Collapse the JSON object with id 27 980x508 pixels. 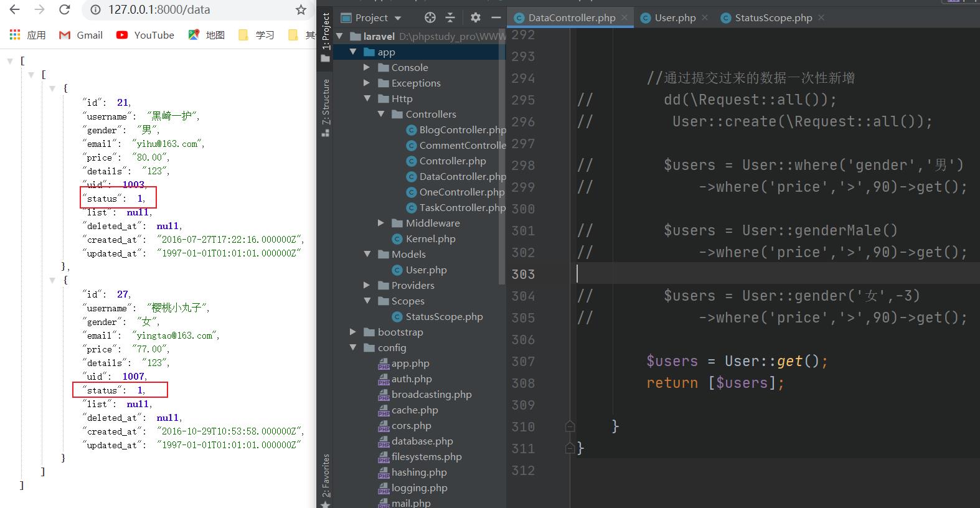[x=52, y=280]
